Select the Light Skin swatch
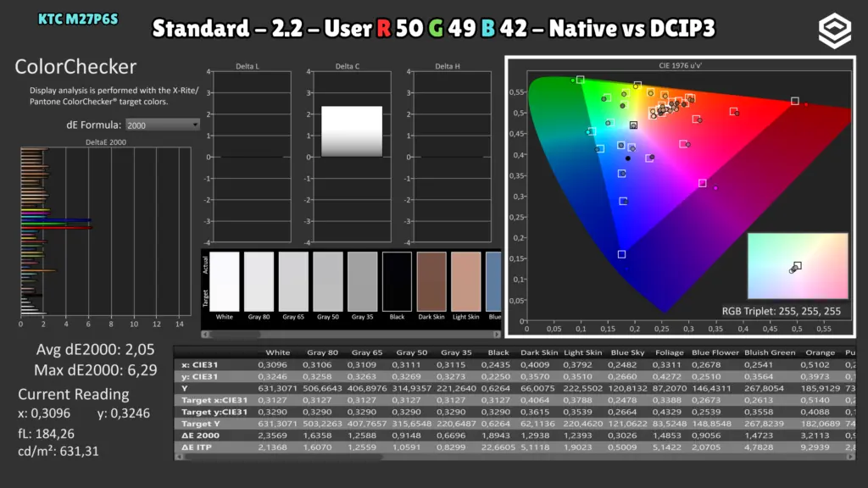Viewport: 868px width, 488px height. click(x=465, y=281)
